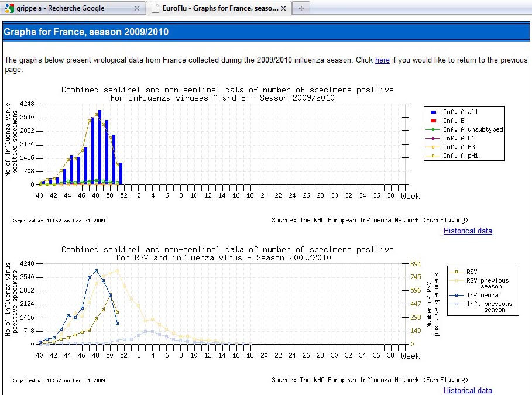Open a new browser tab with the plus button
The width and height of the screenshot is (532, 395).
click(x=301, y=8)
